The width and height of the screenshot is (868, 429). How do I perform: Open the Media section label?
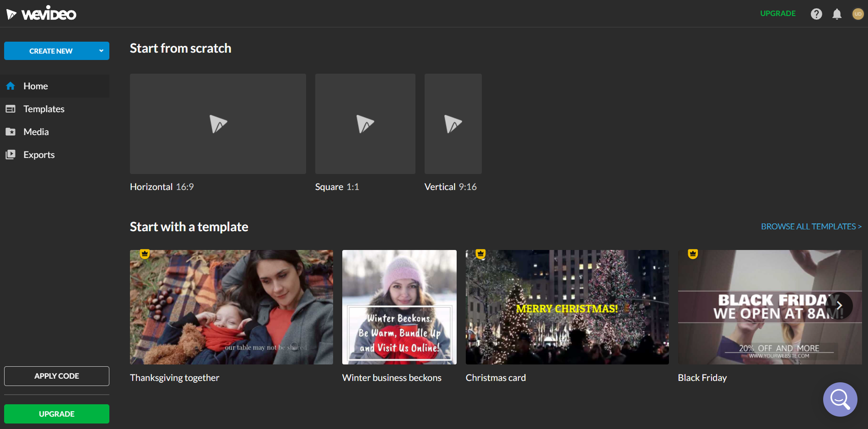pyautogui.click(x=36, y=132)
